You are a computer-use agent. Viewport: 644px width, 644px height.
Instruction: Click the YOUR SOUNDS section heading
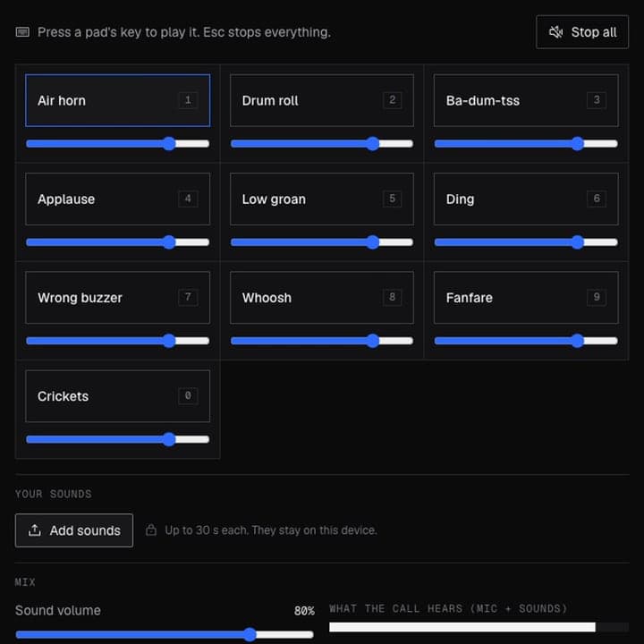point(54,494)
